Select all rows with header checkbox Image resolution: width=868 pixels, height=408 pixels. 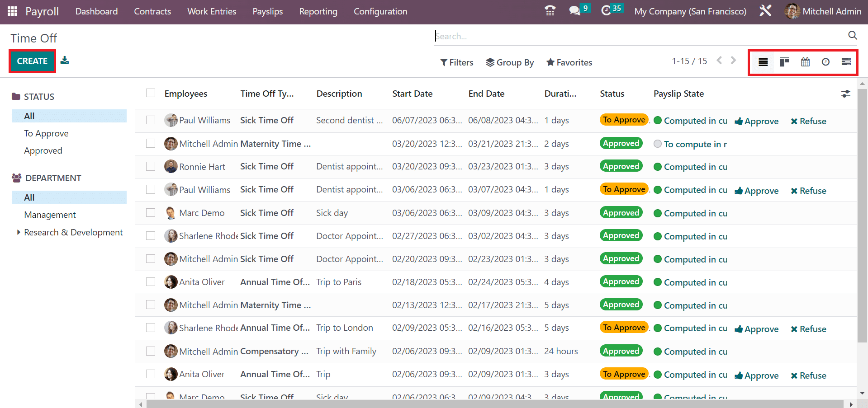click(x=151, y=93)
